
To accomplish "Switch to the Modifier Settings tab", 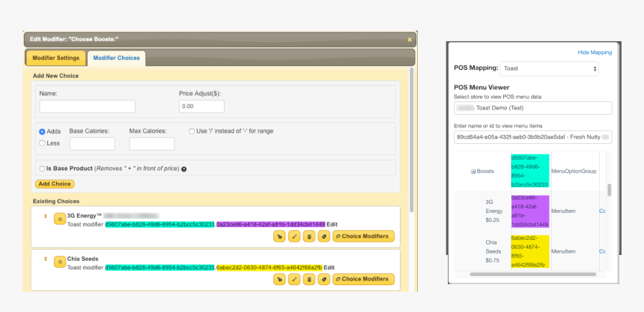I will (56, 58).
